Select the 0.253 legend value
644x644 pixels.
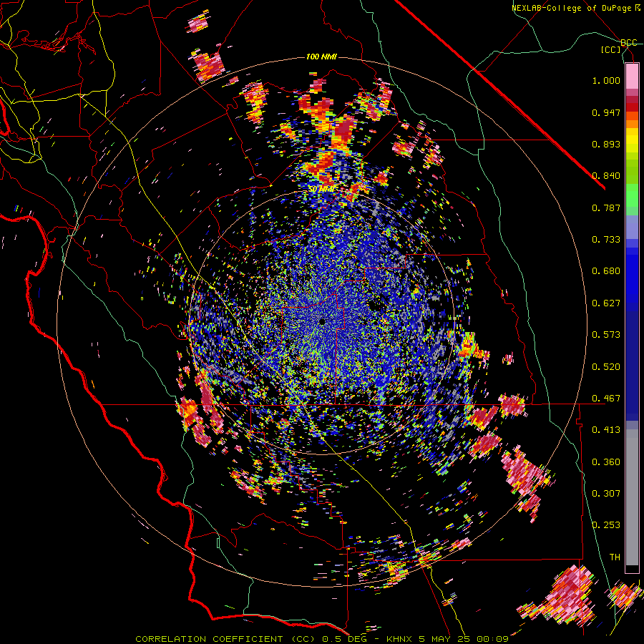click(x=606, y=525)
